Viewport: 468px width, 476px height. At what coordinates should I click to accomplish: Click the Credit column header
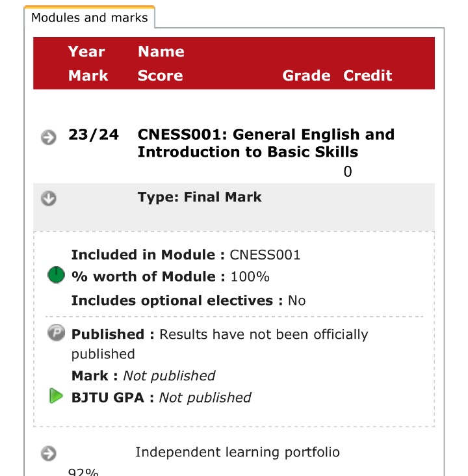point(368,75)
